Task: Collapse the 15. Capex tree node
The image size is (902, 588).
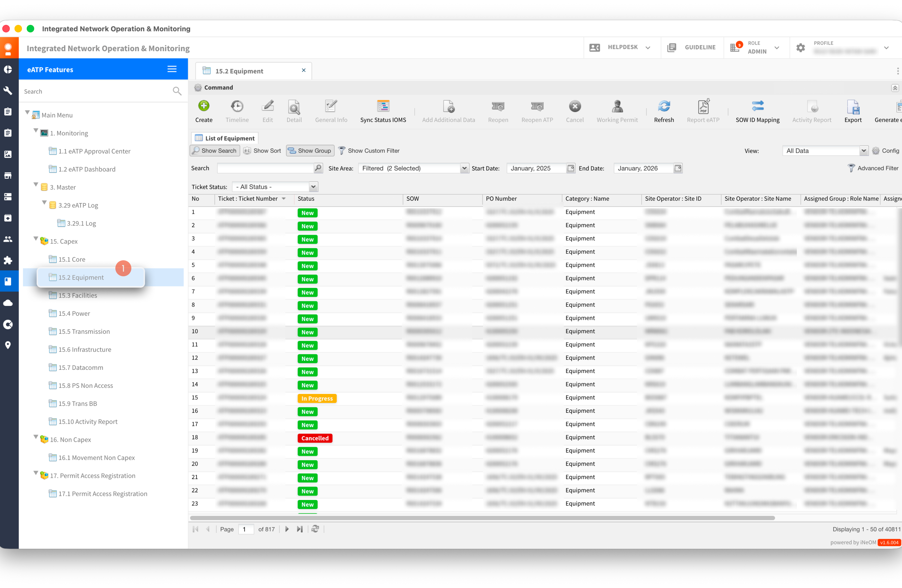Action: point(36,239)
